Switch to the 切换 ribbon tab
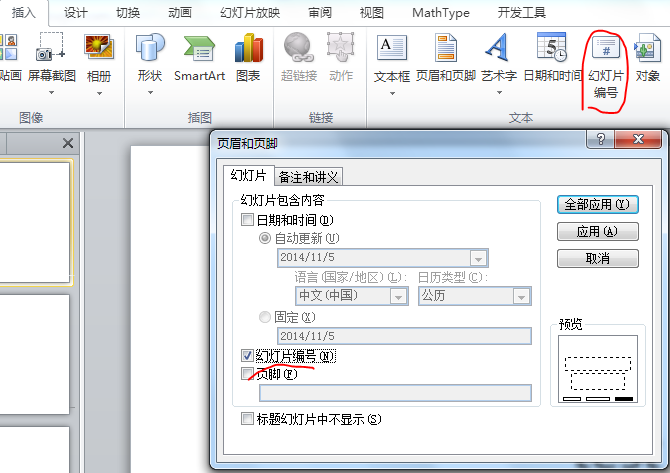The width and height of the screenshot is (670, 473). (128, 13)
